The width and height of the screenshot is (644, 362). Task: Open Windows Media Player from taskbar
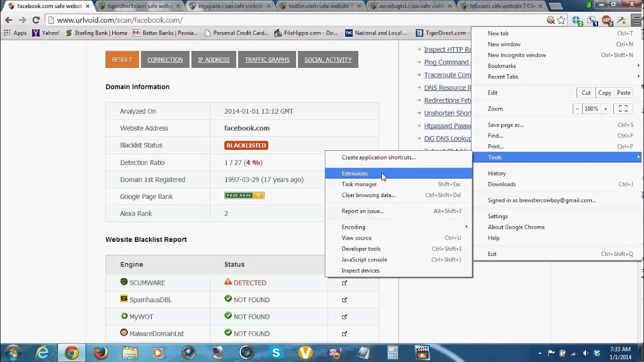159,352
